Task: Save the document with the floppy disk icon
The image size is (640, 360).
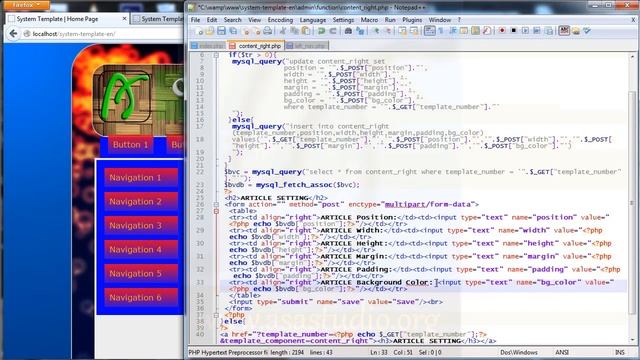Action: click(221, 31)
